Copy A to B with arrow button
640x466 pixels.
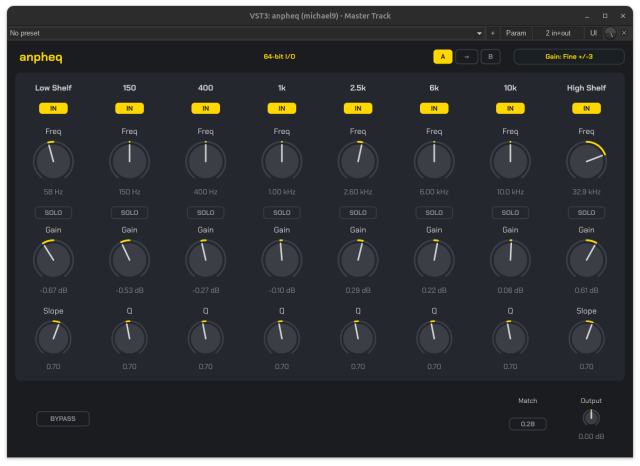(x=467, y=57)
